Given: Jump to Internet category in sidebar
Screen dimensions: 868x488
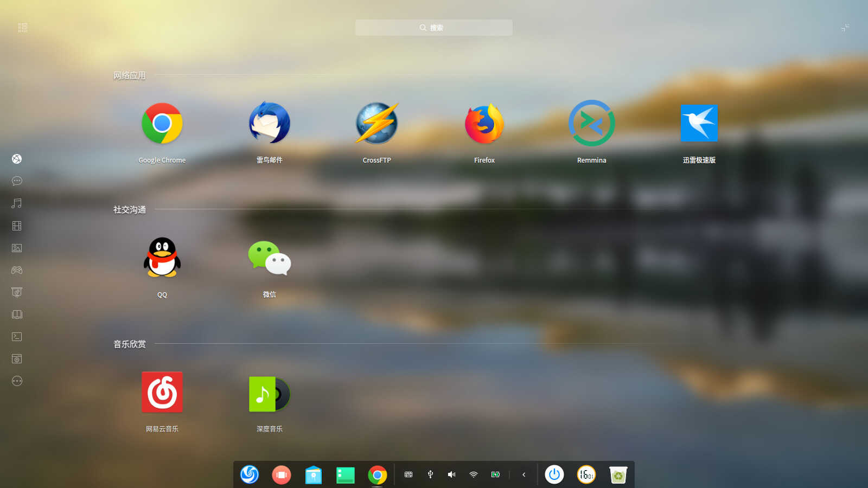Looking at the screenshot, I should coord(17,159).
